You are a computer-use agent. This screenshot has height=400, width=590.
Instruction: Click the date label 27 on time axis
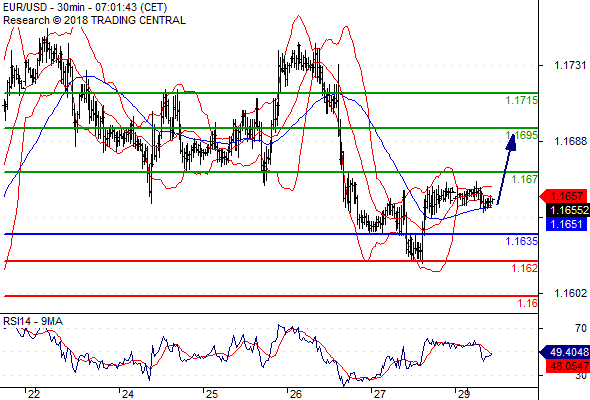click(x=380, y=394)
